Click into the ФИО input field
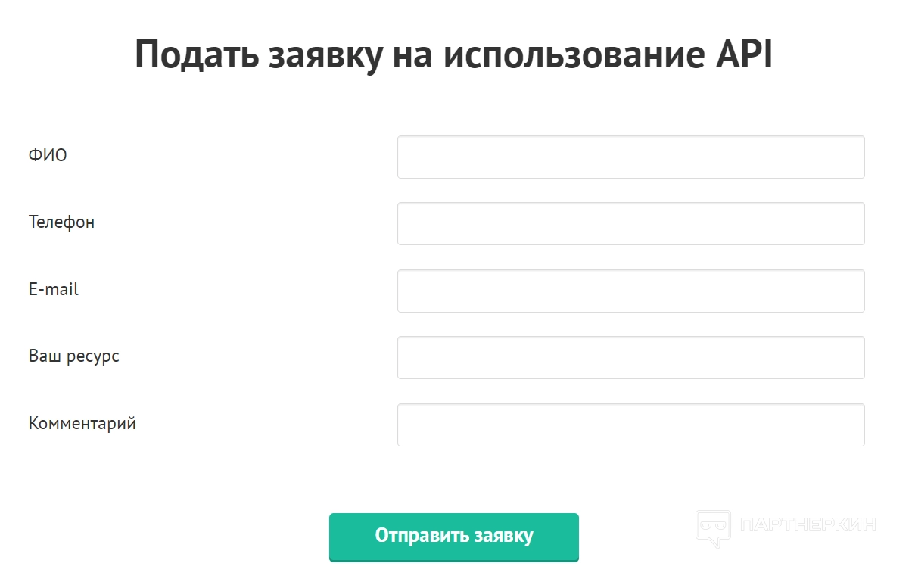 (630, 157)
